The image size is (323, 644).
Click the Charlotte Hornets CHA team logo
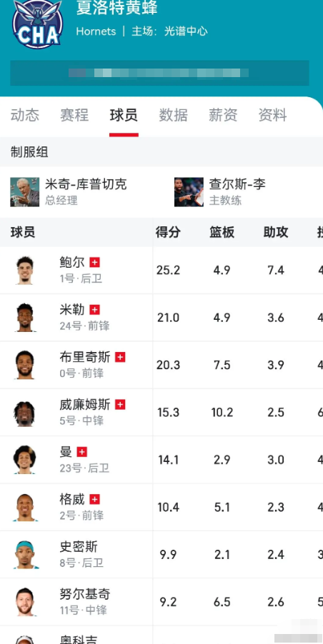point(38,24)
